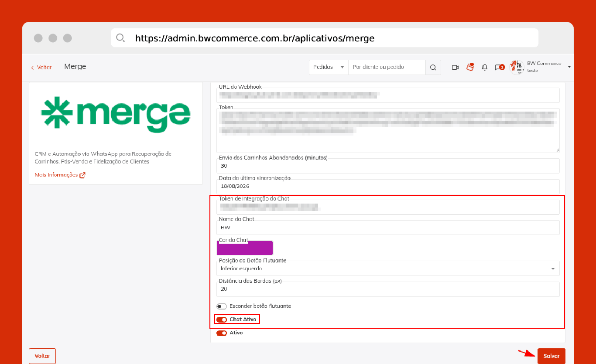The height and width of the screenshot is (364, 596).
Task: Click the Distância das Bordas field
Action: [x=388, y=289]
